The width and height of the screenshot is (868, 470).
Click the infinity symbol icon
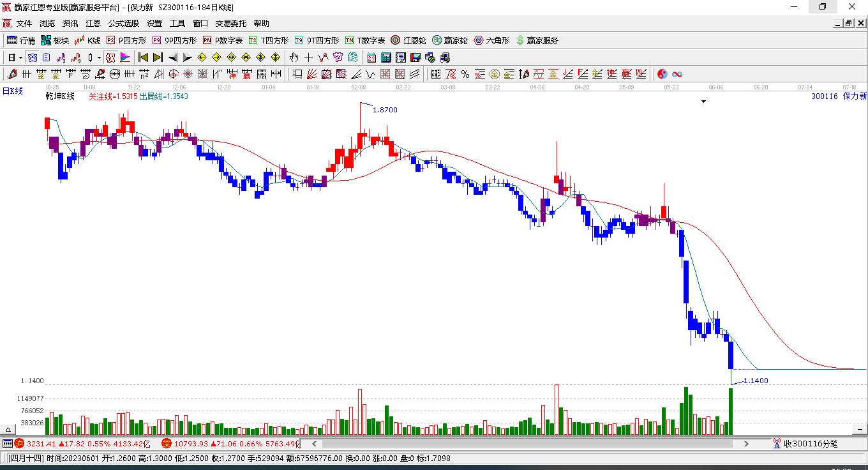(677, 74)
